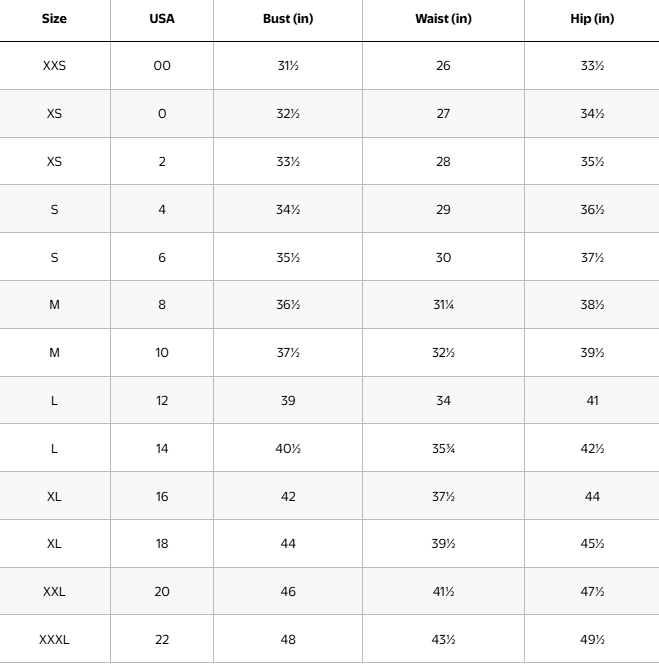
Task: Select the bust measurement 39 cell
Action: pos(288,401)
